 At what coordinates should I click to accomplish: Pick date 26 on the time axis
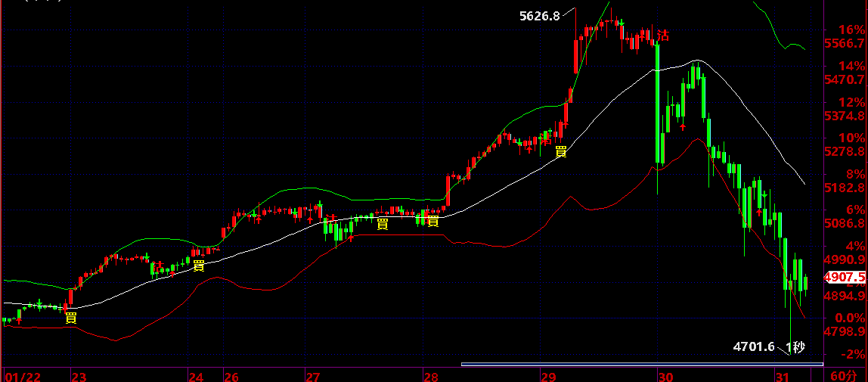point(231,376)
